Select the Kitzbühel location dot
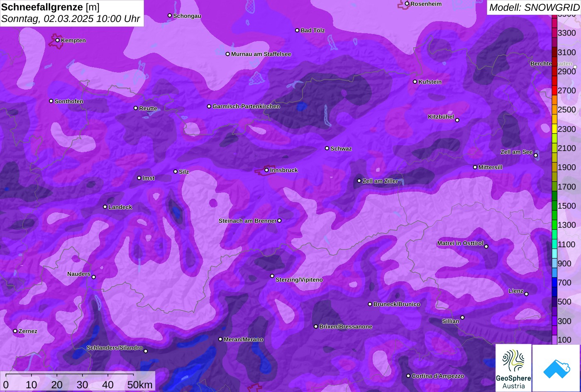This screenshot has width=581, height=392. [457, 120]
